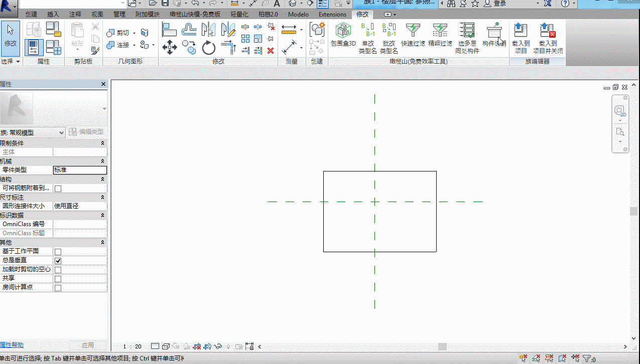The width and height of the screenshot is (640, 364).
Task: Toggle Select Pinned Elements icon in status bar
Action: (549, 358)
